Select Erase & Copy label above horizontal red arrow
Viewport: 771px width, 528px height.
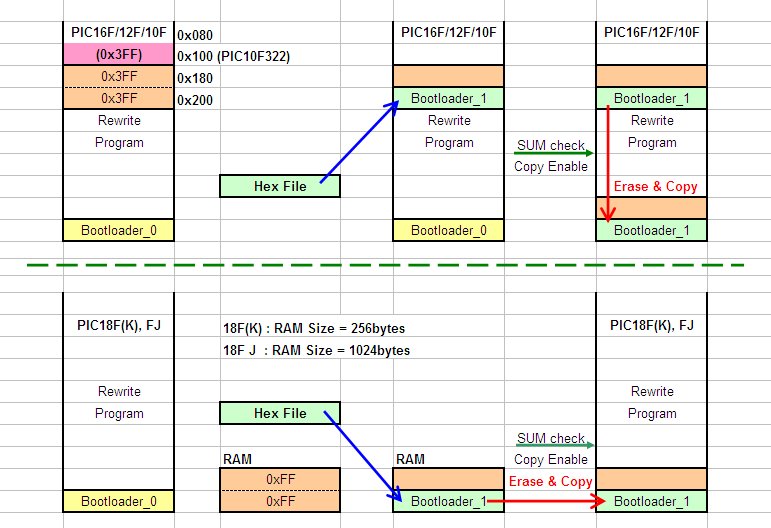point(550,481)
